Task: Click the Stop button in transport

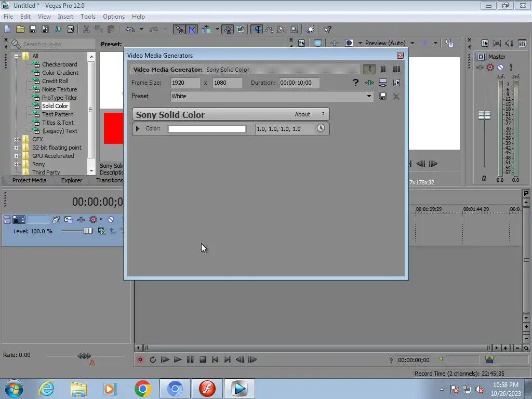Action: click(x=203, y=360)
